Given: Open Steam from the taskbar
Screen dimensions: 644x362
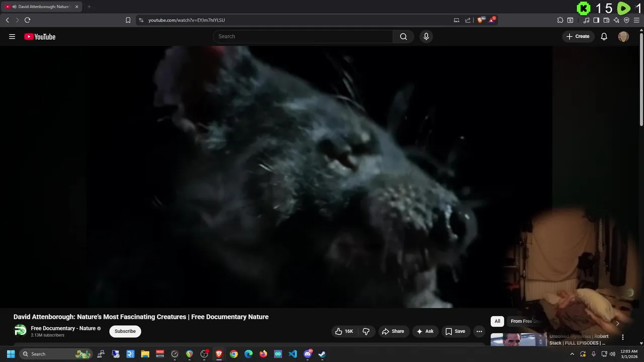Looking at the screenshot, I should [x=322, y=354].
